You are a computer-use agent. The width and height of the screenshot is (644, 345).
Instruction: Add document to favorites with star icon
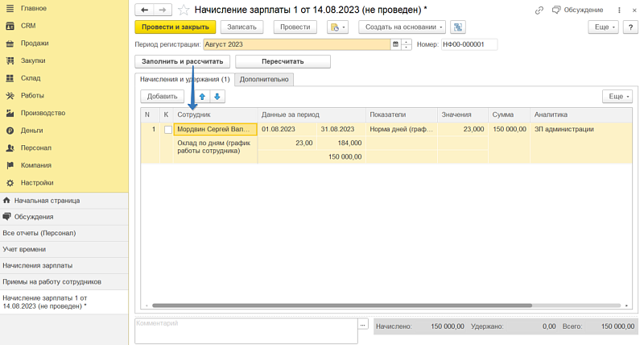coord(184,10)
